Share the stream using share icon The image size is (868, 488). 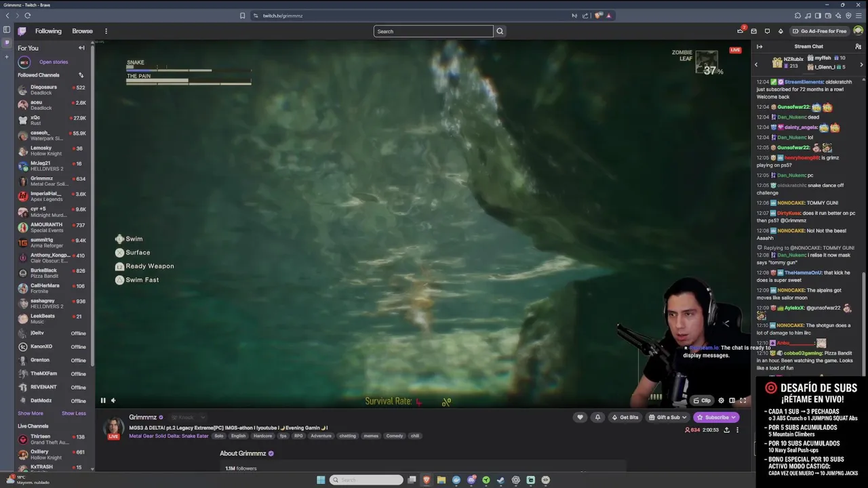tap(727, 430)
